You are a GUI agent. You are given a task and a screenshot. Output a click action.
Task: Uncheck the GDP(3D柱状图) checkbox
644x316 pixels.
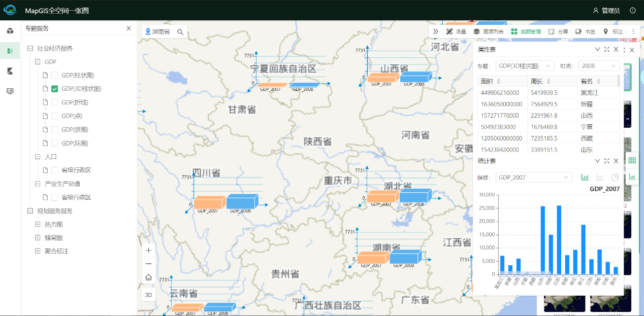point(55,89)
